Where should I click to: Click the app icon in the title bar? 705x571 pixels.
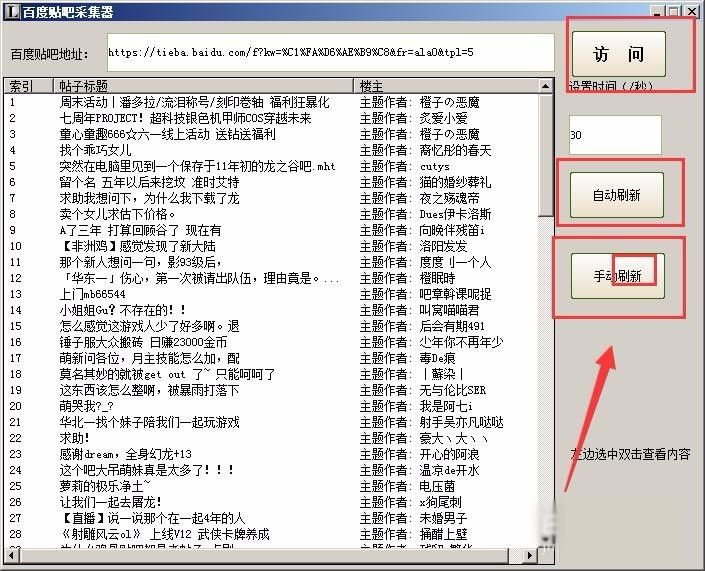pos(10,10)
